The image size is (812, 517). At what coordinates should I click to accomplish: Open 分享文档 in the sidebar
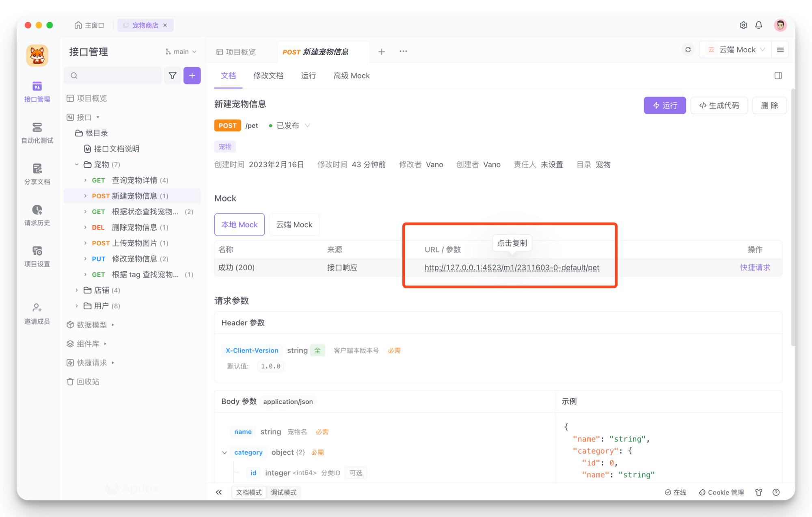pyautogui.click(x=37, y=174)
